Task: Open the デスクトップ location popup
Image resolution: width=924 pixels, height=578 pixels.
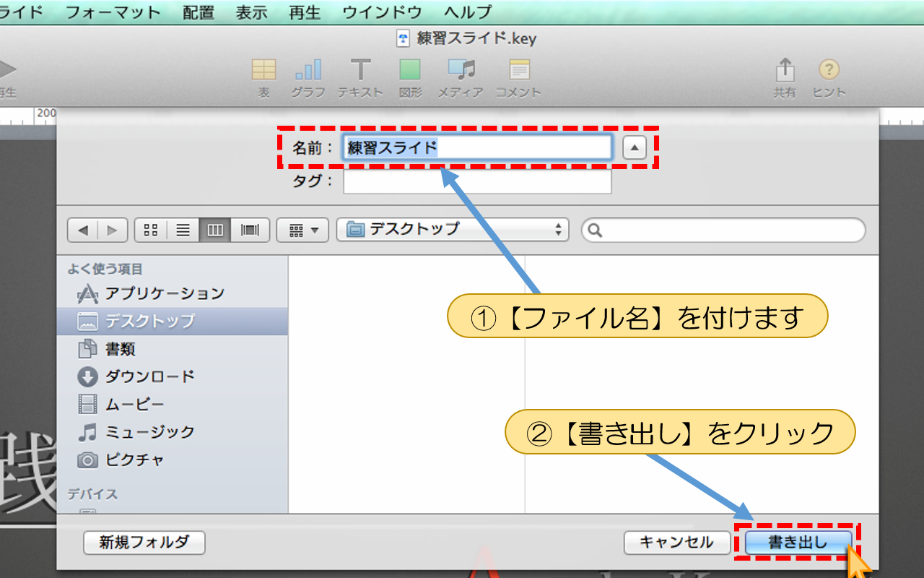Action: pos(453,230)
